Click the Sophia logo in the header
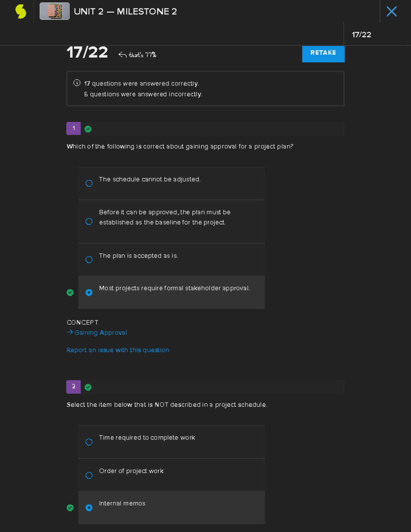 [x=20, y=11]
